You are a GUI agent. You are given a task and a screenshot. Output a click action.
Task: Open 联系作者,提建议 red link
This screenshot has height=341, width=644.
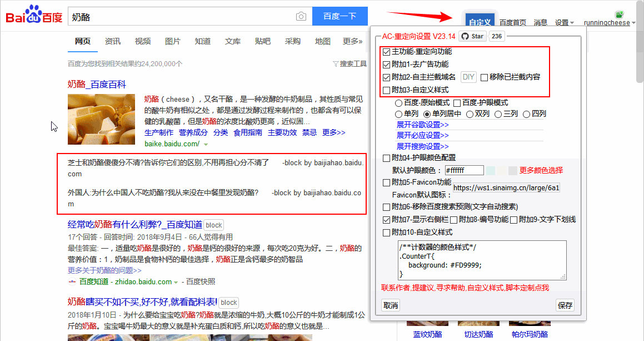[x=465, y=288]
